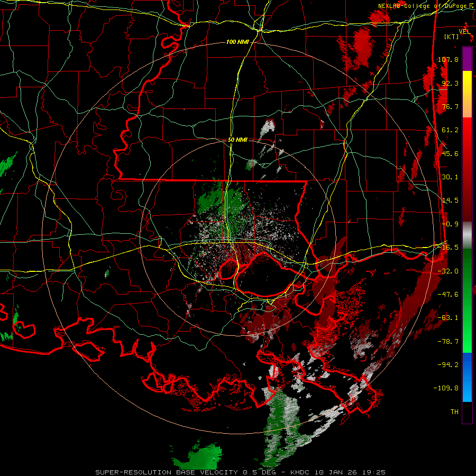Viewport: 476px width, 476px height.
Task: Click the 45.6 value on the velocity scale
Action: (x=450, y=153)
